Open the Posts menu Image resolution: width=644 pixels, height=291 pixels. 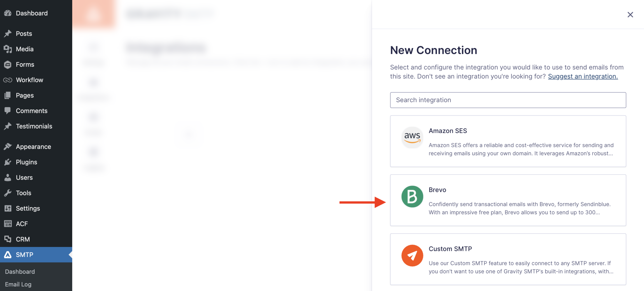tap(24, 34)
